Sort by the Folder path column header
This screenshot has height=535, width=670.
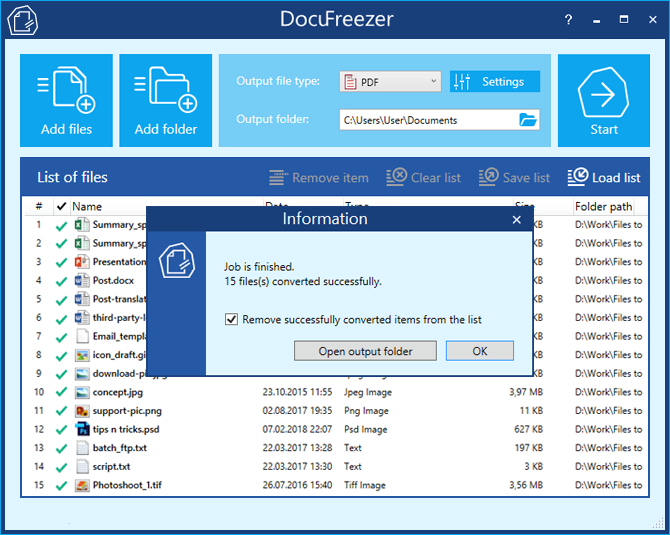pyautogui.click(x=603, y=206)
